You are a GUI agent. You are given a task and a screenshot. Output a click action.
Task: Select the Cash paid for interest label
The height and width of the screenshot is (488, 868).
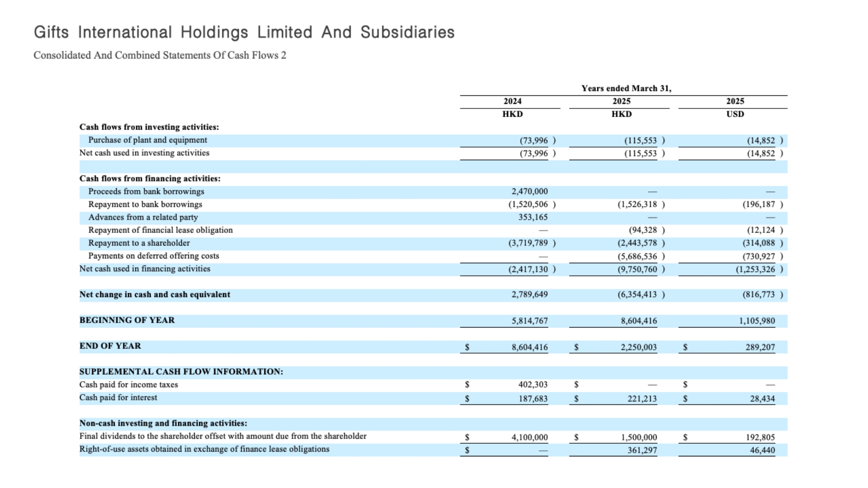coord(118,398)
